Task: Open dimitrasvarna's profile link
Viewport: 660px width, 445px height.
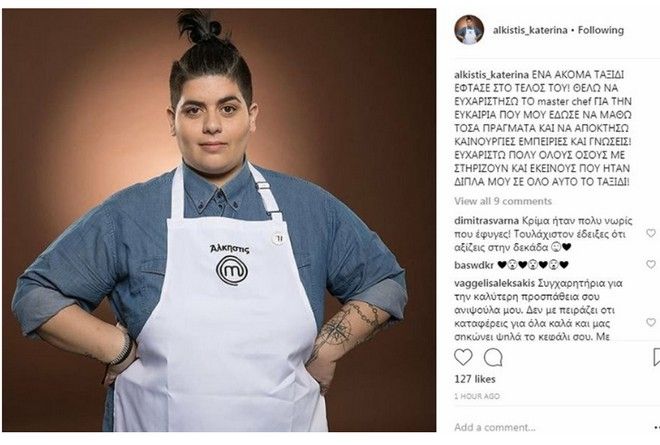Action: tap(486, 221)
